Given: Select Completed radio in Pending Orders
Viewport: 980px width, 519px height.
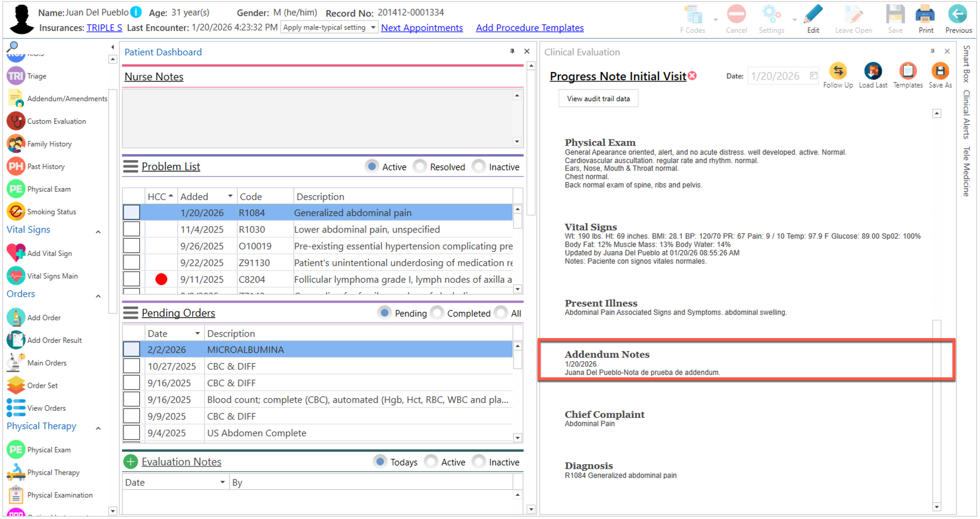Looking at the screenshot, I should (x=438, y=313).
